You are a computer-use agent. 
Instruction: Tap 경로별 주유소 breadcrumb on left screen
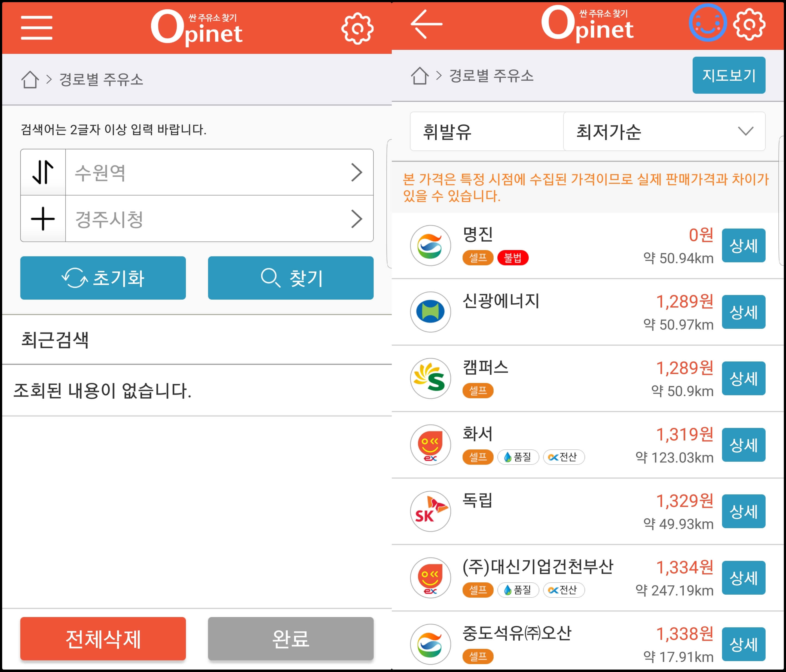pos(101,79)
